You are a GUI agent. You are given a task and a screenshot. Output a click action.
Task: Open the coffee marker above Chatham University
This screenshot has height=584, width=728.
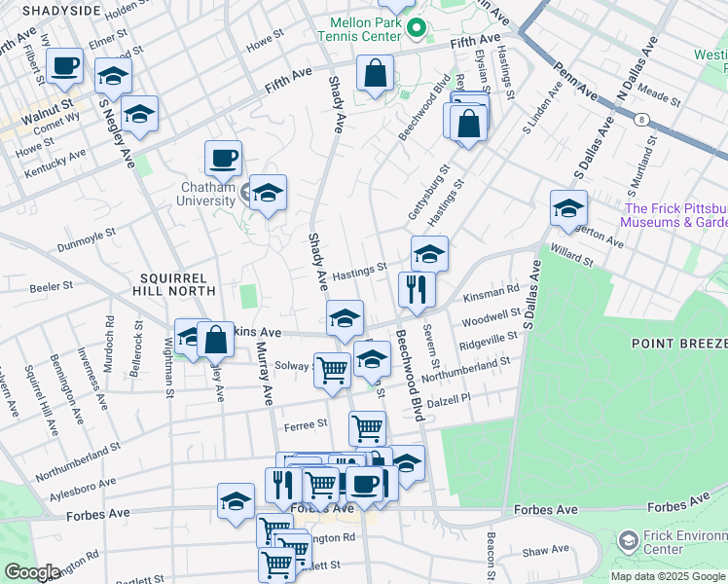coord(223,159)
